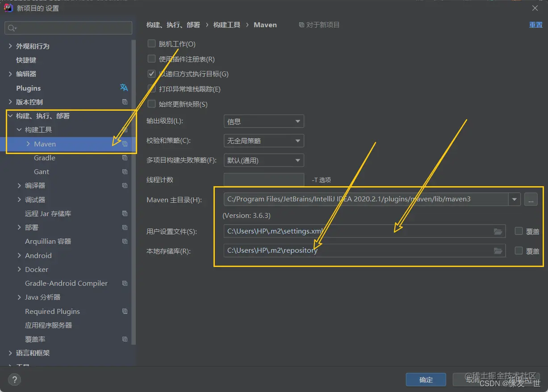Click the 重置 link

(x=536, y=25)
